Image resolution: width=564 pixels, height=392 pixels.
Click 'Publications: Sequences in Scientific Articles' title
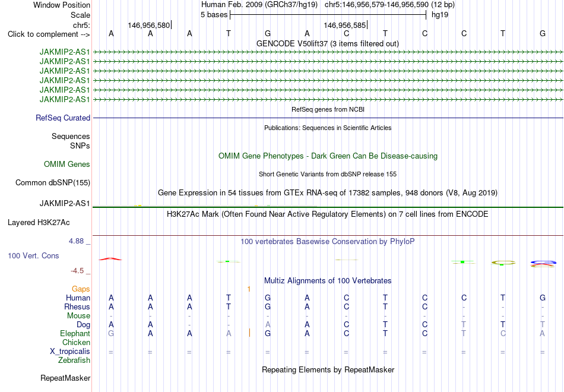pyautogui.click(x=328, y=128)
